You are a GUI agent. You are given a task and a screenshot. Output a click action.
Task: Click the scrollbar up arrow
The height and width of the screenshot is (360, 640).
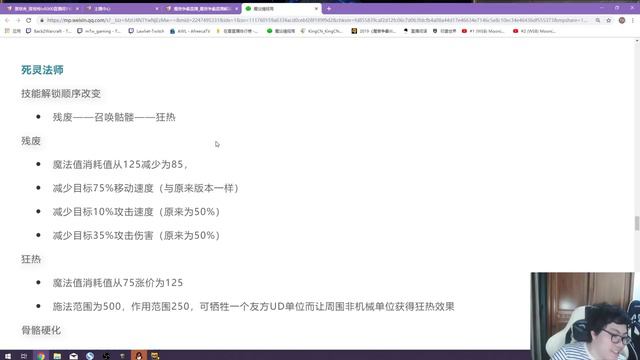coord(637,41)
